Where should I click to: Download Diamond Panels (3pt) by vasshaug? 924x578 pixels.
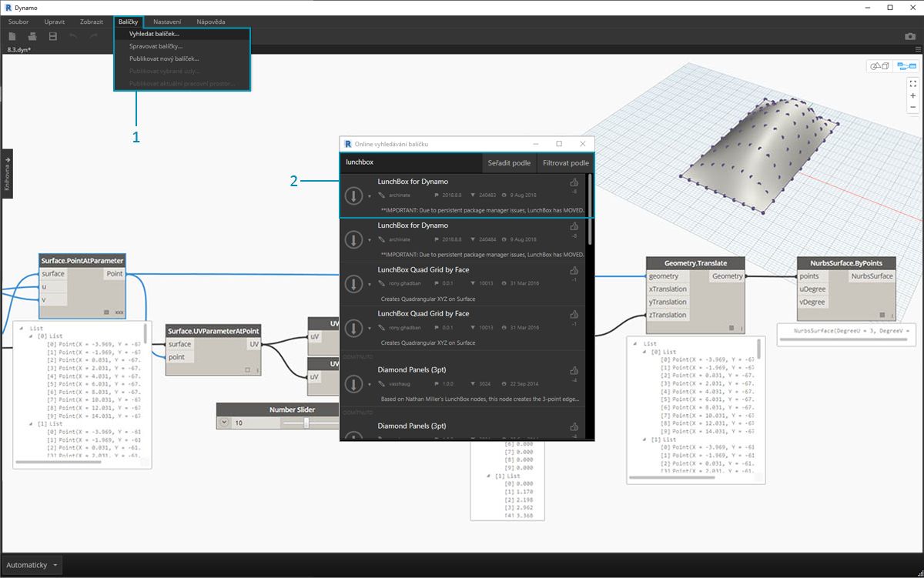click(353, 384)
